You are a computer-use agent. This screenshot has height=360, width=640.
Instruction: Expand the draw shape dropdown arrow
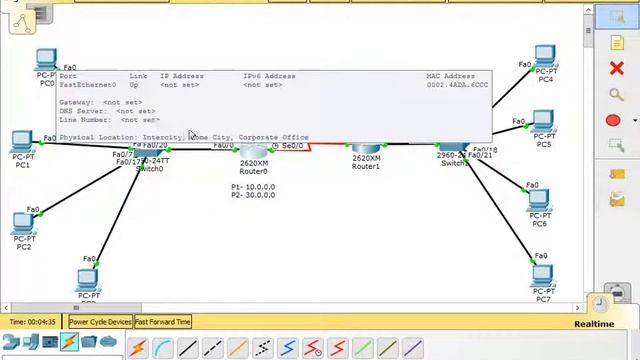pos(635,120)
